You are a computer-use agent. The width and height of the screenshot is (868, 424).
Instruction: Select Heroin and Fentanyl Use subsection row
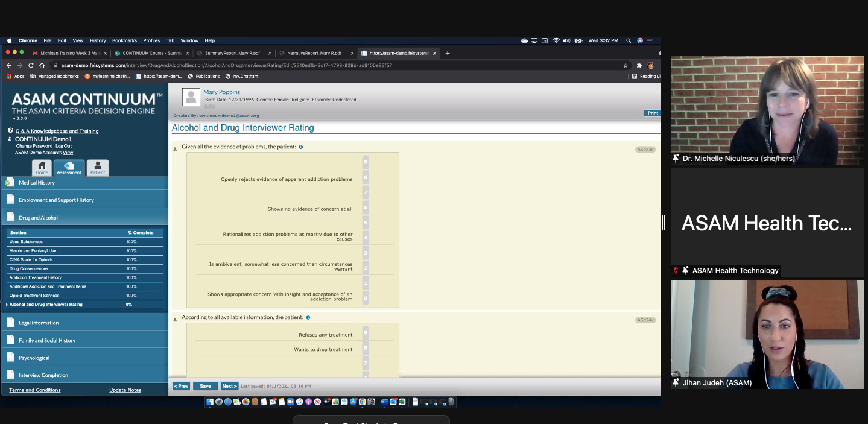tap(84, 251)
